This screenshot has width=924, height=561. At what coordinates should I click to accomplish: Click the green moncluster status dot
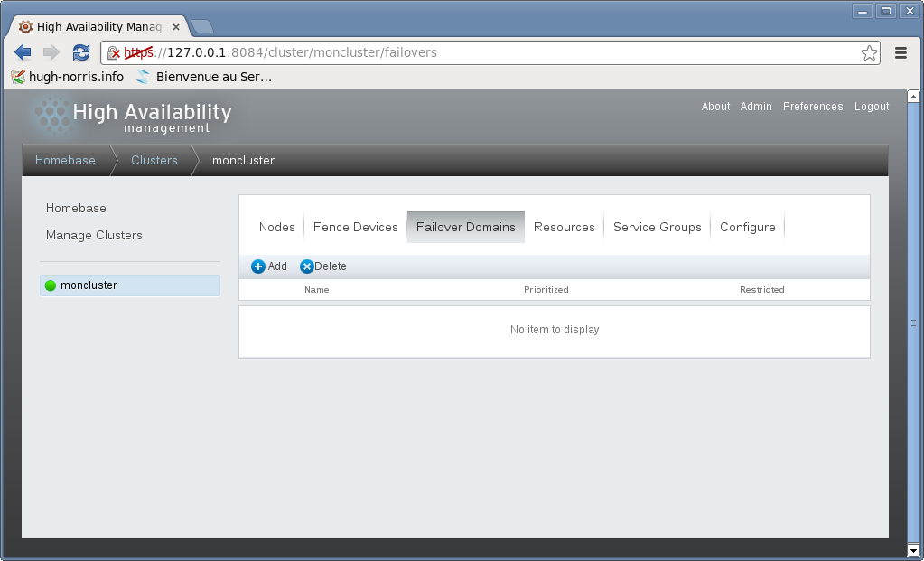[x=51, y=285]
